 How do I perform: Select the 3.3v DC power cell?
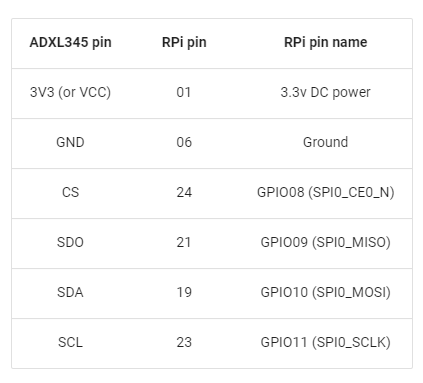tap(325, 92)
